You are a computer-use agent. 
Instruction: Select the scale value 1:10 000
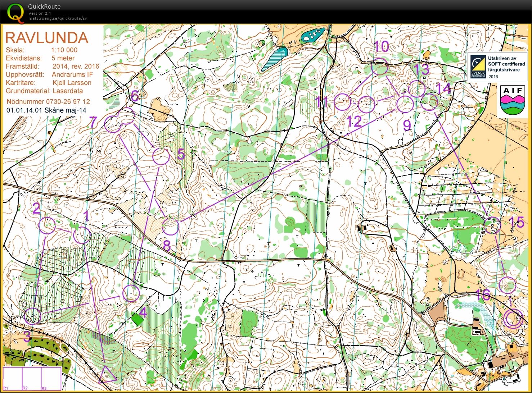[64, 50]
